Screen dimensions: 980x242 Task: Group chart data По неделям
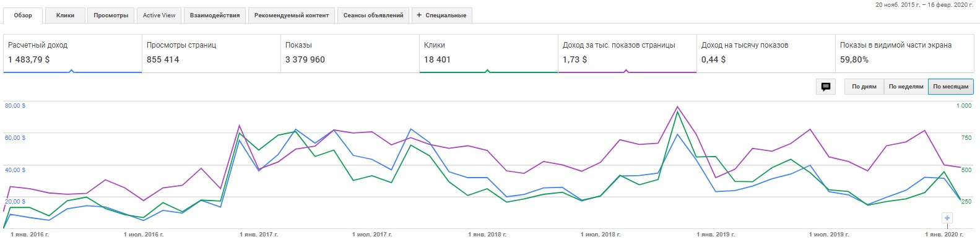pyautogui.click(x=906, y=87)
